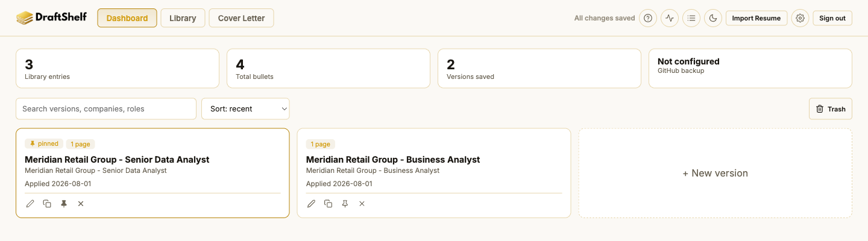
Task: Create a new version card
Action: 715,173
